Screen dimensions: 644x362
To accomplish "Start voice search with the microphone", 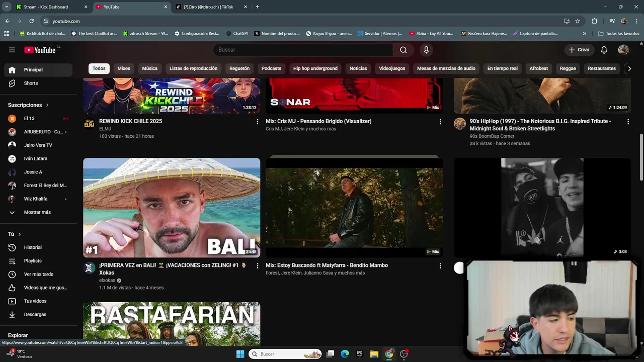I will (x=426, y=50).
